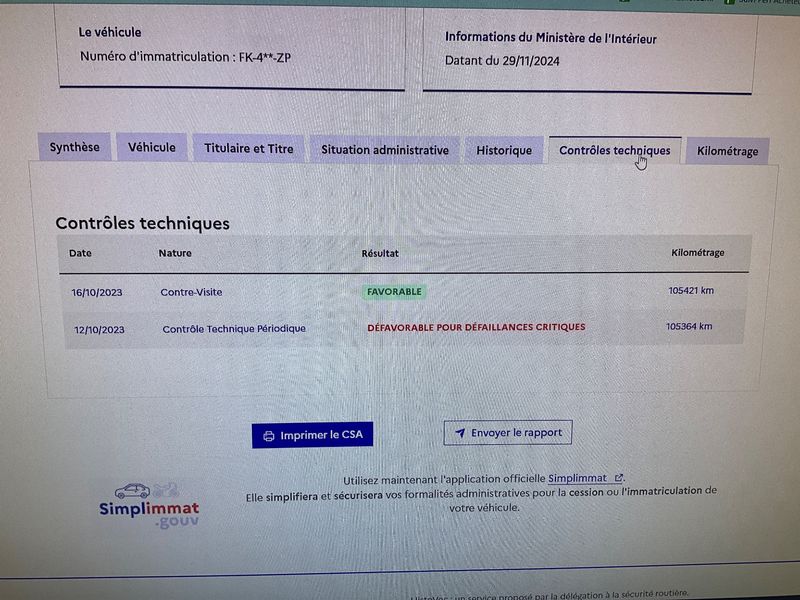Click the Contrôles techniques section heading

142,223
